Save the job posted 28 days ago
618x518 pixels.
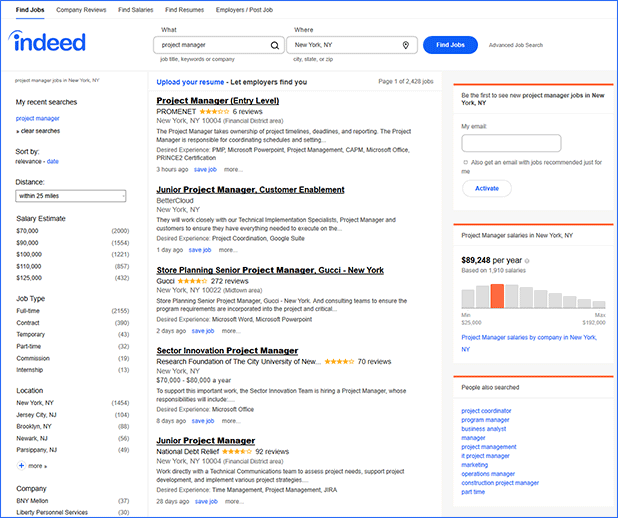coord(206,501)
